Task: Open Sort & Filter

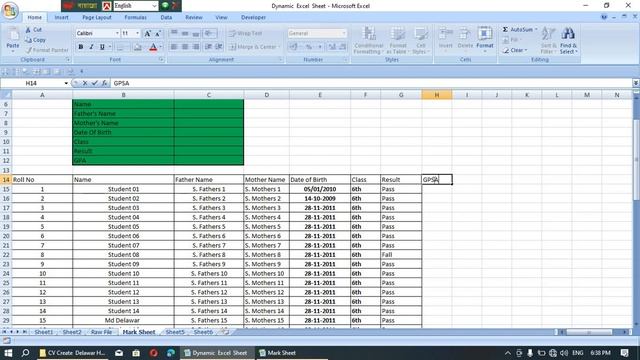Action: pyautogui.click(x=548, y=40)
